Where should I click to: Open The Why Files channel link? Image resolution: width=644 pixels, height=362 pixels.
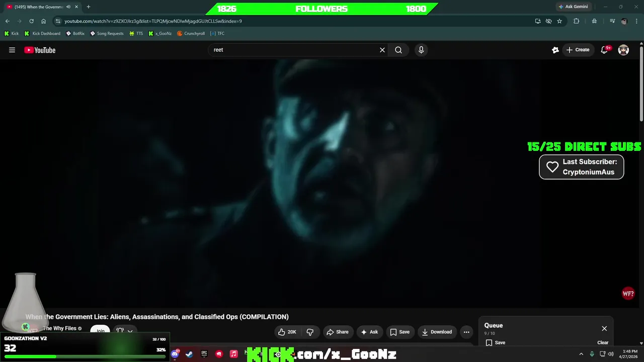click(59, 328)
